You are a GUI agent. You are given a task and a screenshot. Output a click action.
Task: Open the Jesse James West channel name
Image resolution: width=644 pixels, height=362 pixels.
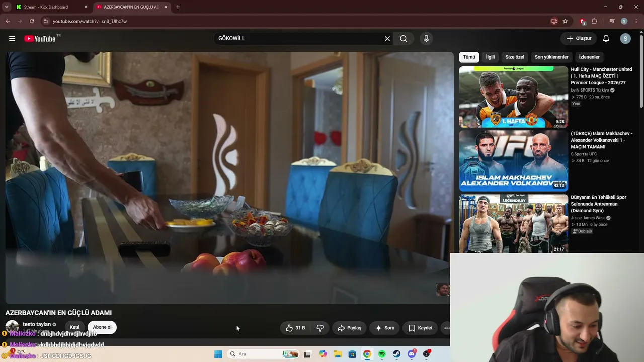click(588, 218)
